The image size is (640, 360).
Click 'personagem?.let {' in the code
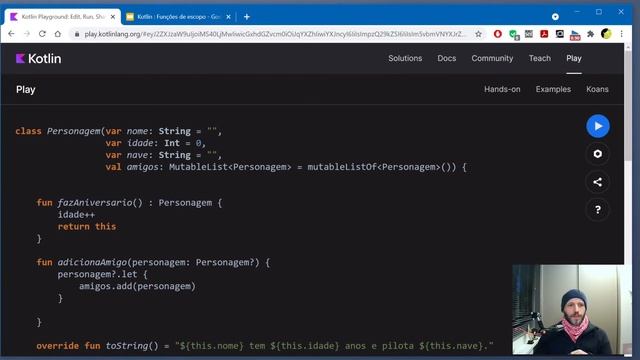pyautogui.click(x=102, y=274)
